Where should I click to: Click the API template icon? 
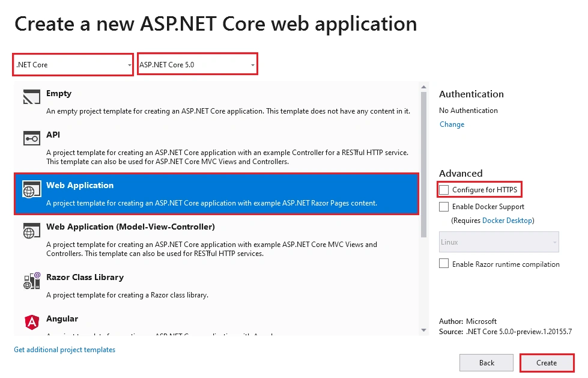coord(31,138)
